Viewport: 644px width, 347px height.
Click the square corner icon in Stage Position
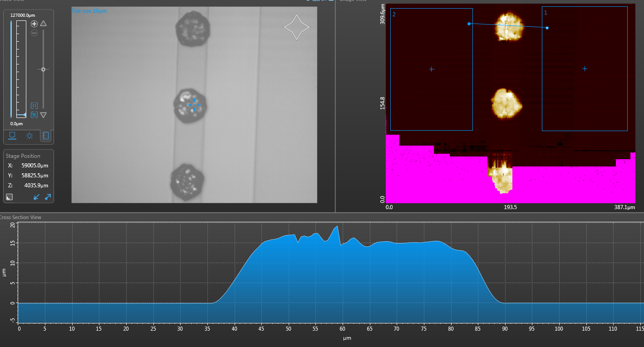click(10, 197)
